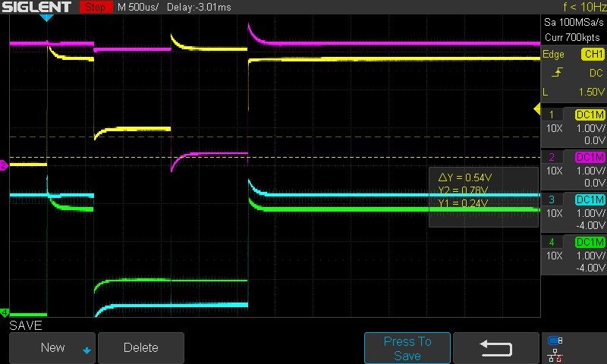Toggle channel 1 DC1M coupling badge

[x=590, y=115]
